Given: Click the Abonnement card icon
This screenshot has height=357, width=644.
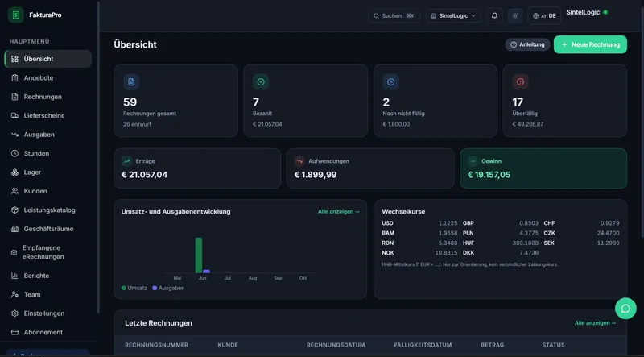Looking at the screenshot, I should coord(14,332).
